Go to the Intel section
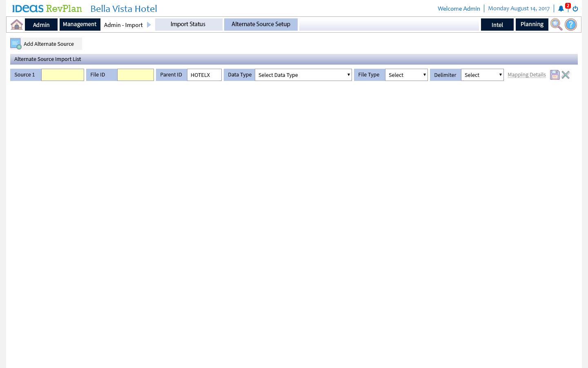 click(497, 25)
